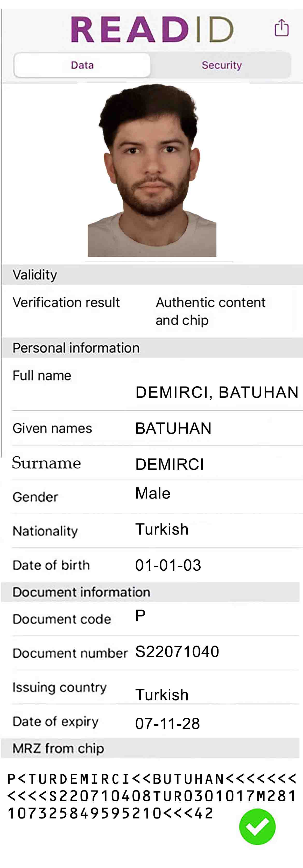Click the Personal information section header
The height and width of the screenshot is (868, 303).
(x=152, y=348)
